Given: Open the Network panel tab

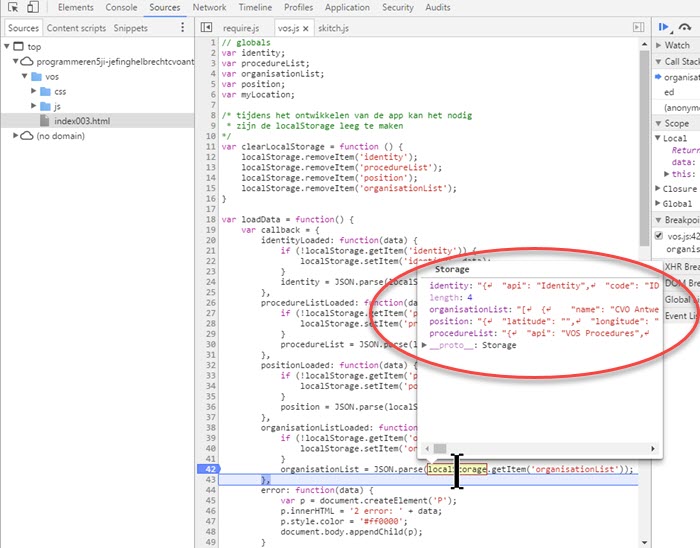Looking at the screenshot, I should pos(209,8).
